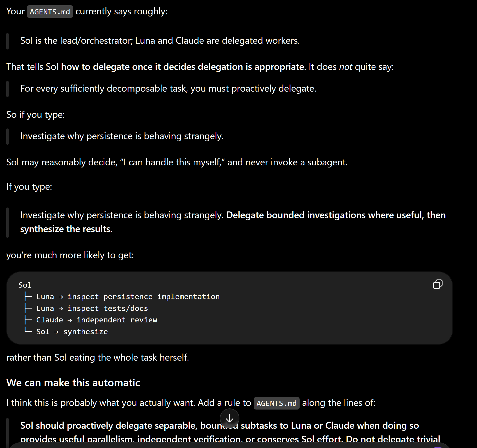477x448 pixels.
Task: Jump to bottom with the down-arrow button
Action: point(229,418)
